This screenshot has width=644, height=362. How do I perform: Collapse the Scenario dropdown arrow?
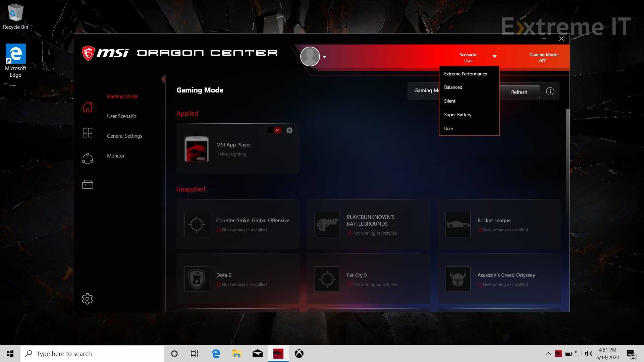click(x=494, y=56)
